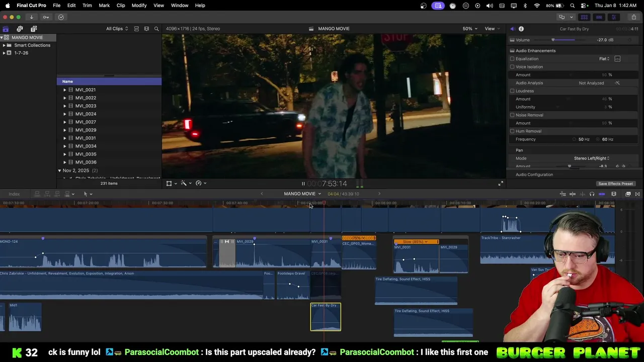Adjust the Pan Amount slider

(570, 166)
